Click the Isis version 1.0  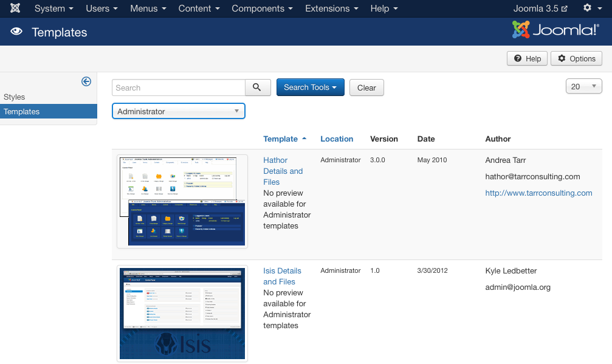pos(375,270)
